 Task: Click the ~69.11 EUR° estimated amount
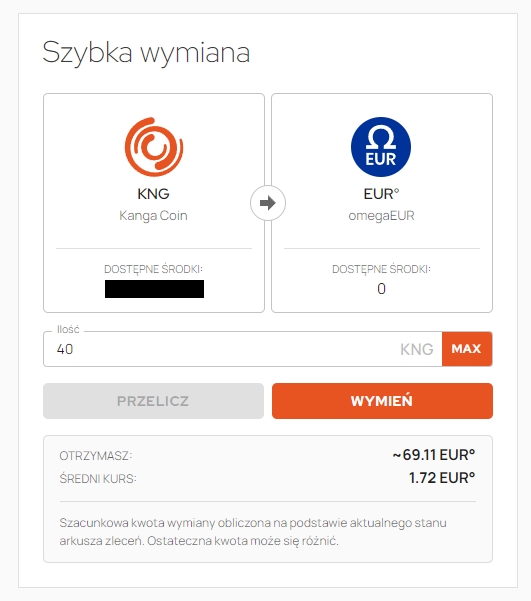click(434, 455)
